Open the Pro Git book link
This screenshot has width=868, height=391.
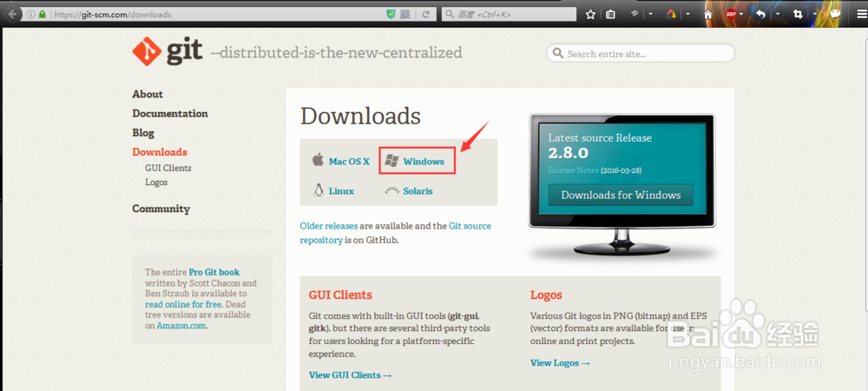point(214,272)
